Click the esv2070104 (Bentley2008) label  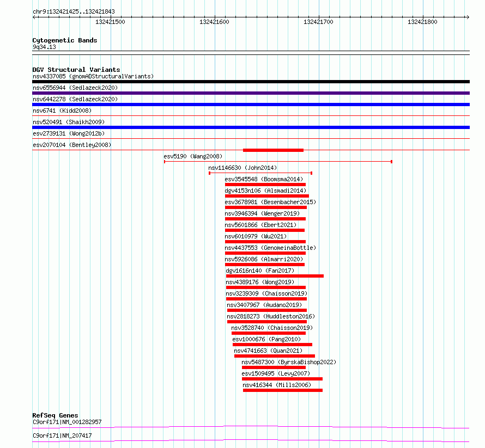click(x=72, y=145)
